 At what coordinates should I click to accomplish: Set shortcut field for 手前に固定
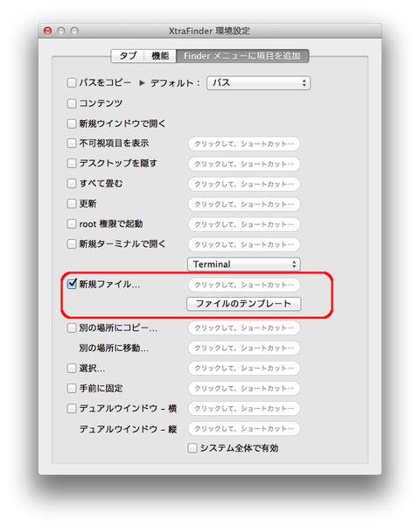pyautogui.click(x=244, y=388)
